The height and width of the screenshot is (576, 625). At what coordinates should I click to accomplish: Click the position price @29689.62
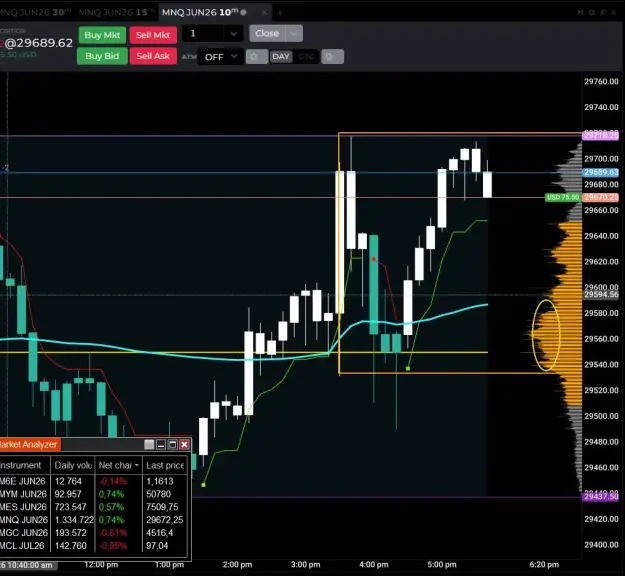39,43
